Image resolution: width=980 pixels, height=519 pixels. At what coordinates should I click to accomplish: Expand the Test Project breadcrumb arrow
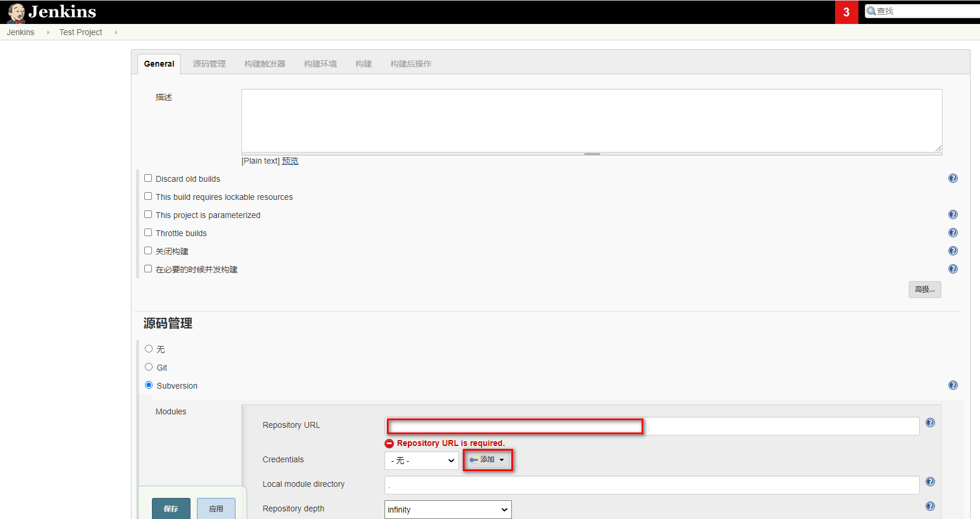pos(116,32)
